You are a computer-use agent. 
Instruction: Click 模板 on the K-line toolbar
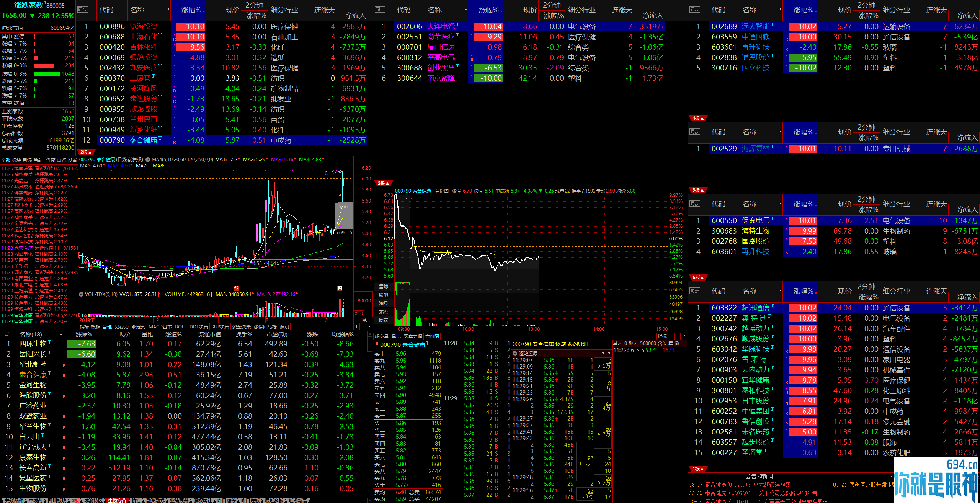click(96, 327)
